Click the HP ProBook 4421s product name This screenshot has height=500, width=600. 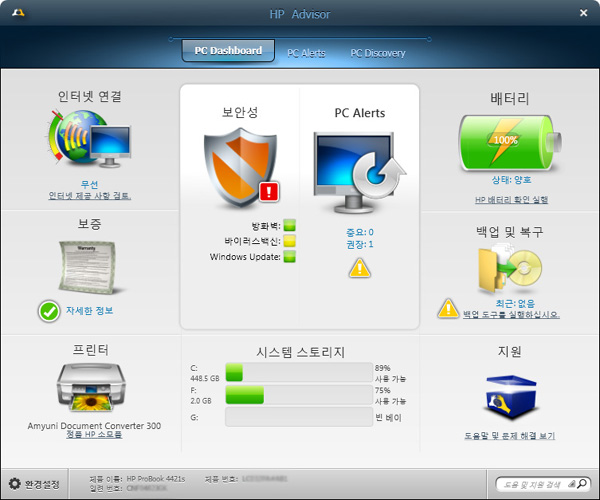pos(156,479)
